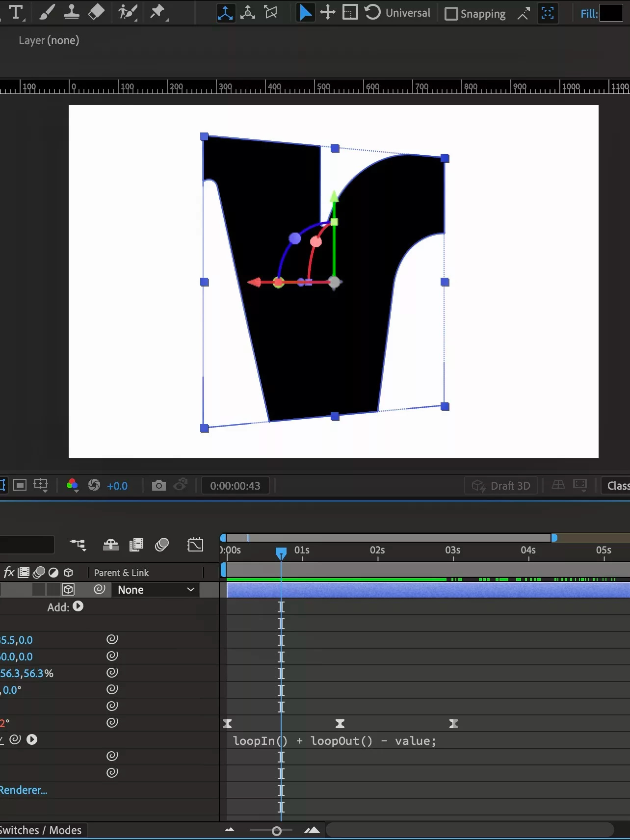Switch to View Axis mode
630x840 pixels.
click(x=271, y=13)
